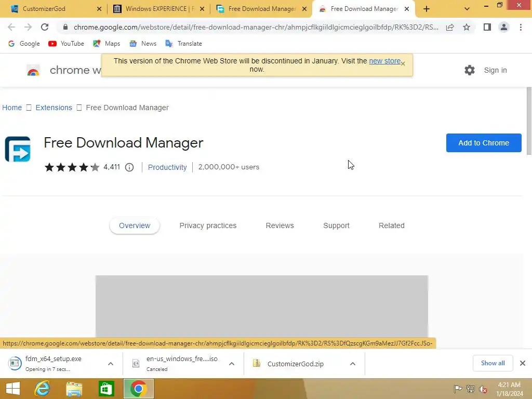Open the YouTube bookmark
The width and height of the screenshot is (532, 399).
tap(66, 44)
